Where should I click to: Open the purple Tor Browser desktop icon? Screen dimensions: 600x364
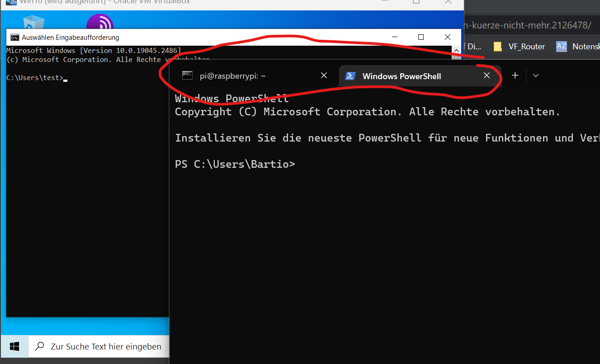(100, 22)
